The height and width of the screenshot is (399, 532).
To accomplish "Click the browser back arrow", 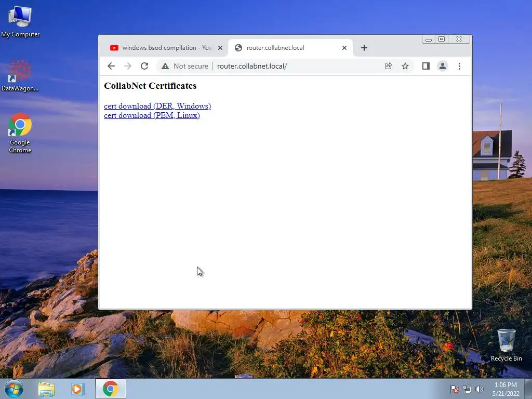I will click(111, 66).
